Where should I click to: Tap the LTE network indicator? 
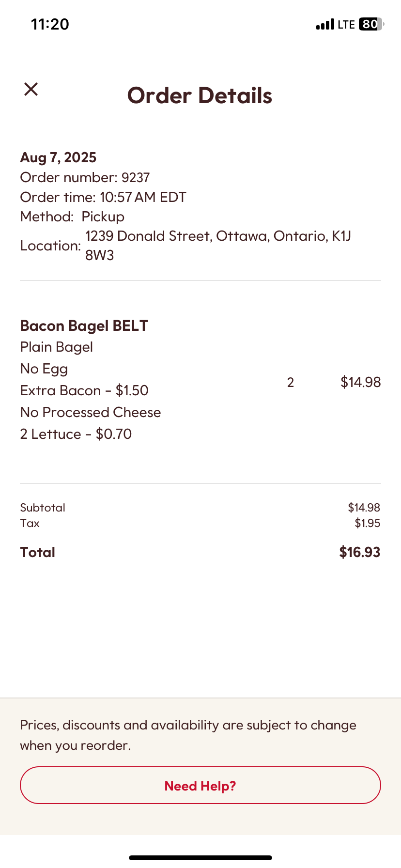click(x=346, y=24)
